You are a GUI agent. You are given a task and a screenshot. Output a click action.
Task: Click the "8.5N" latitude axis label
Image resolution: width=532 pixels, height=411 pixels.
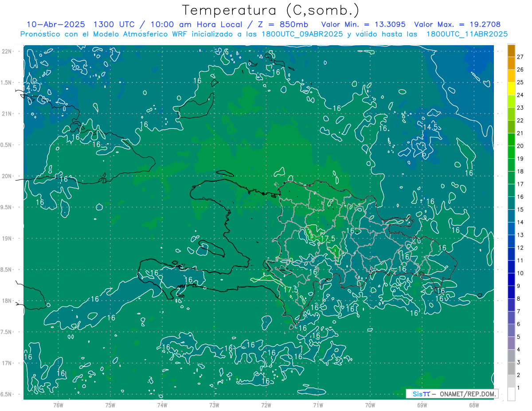pos(6,270)
